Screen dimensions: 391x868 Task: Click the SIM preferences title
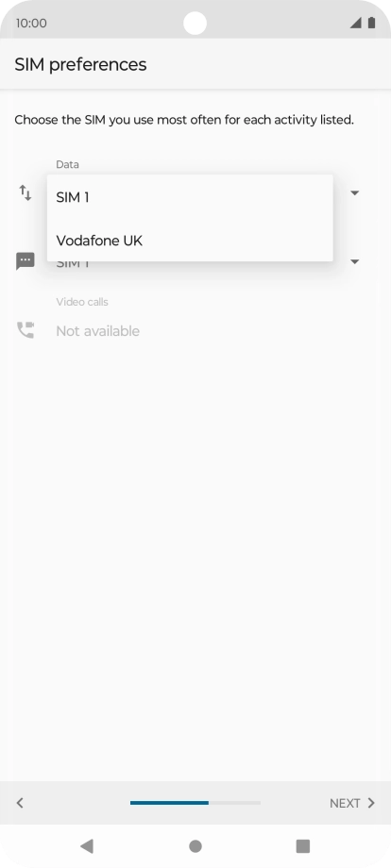[81, 65]
